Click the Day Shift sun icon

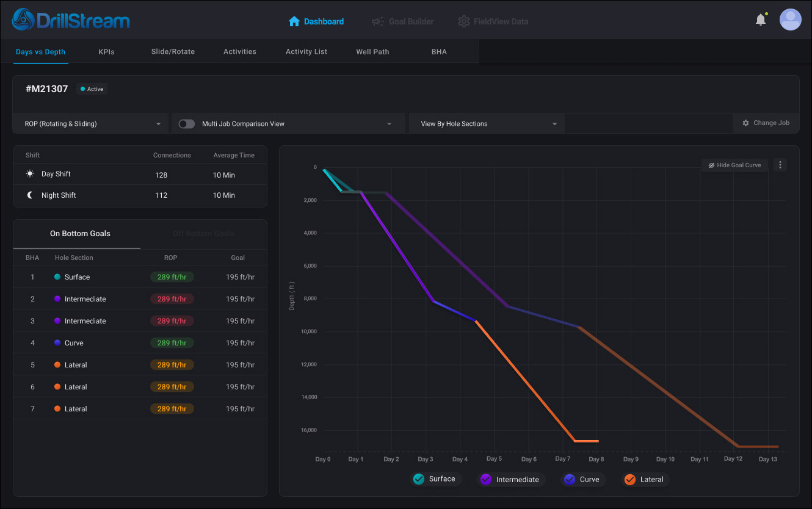(x=30, y=174)
